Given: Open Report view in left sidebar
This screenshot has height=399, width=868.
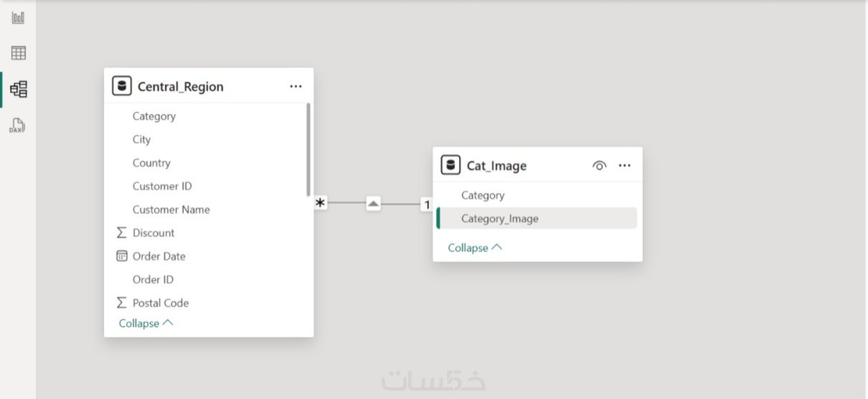Looking at the screenshot, I should [x=19, y=17].
